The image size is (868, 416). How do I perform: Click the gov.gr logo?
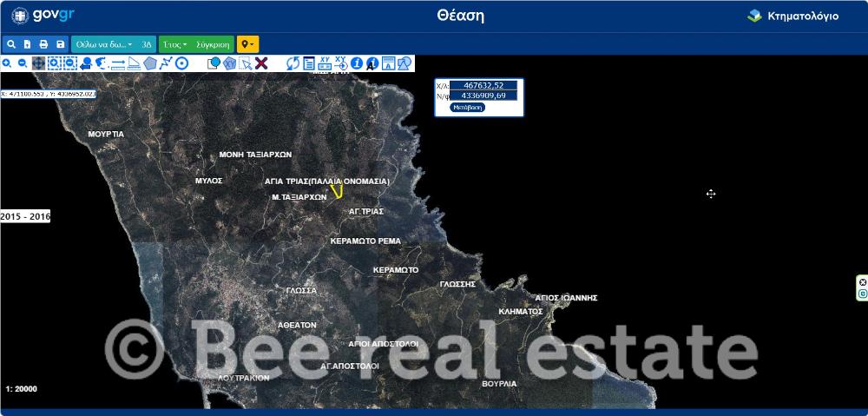coord(43,16)
